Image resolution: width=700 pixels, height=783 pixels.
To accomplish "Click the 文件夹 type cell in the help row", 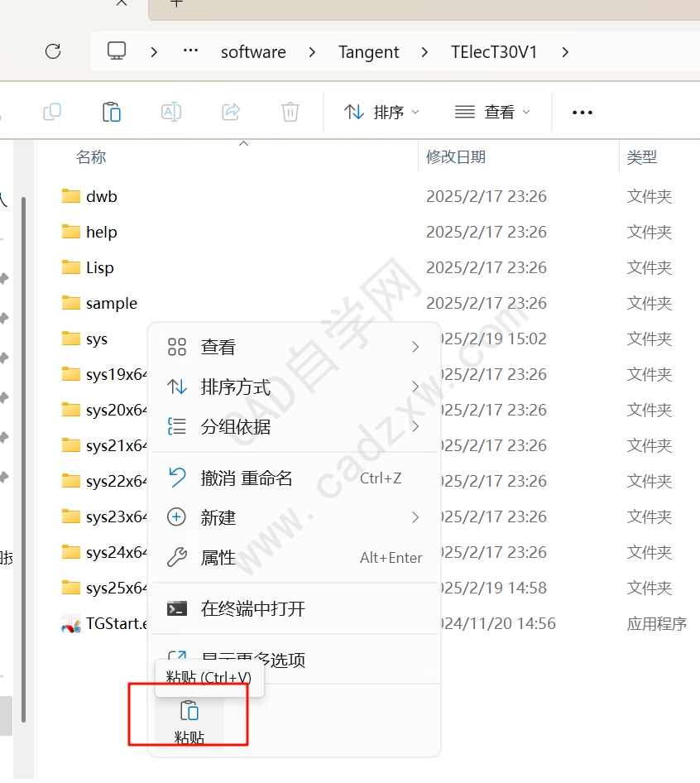I will 650,232.
